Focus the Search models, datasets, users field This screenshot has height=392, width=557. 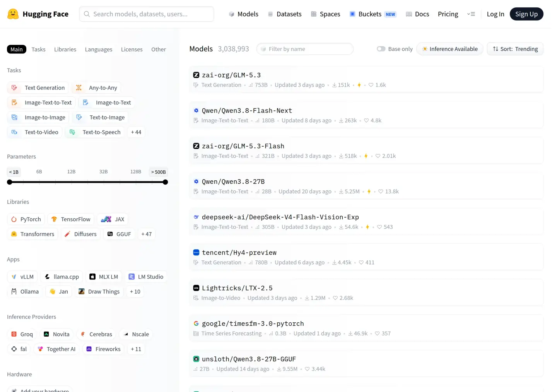pyautogui.click(x=147, y=14)
